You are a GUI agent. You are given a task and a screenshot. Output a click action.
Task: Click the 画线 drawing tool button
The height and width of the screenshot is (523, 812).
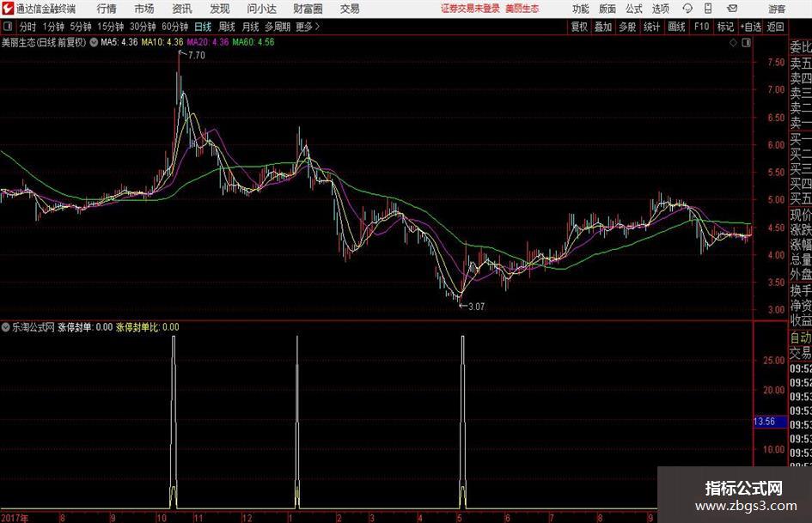(676, 27)
